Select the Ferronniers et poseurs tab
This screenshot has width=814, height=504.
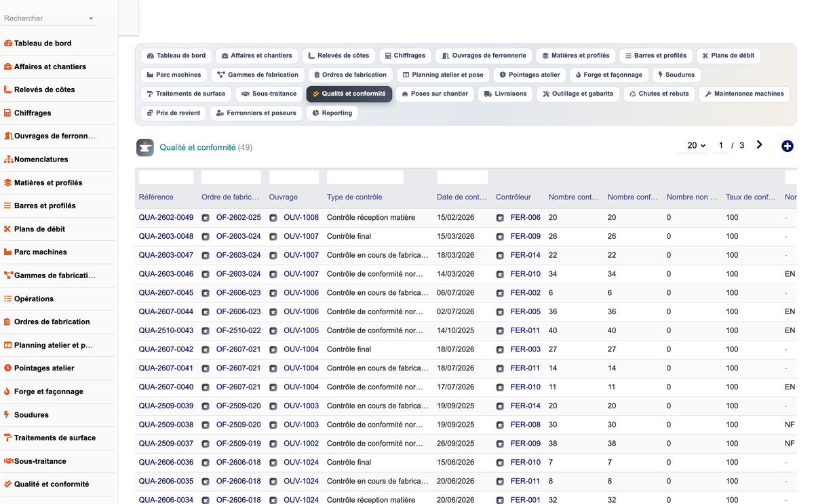click(256, 113)
